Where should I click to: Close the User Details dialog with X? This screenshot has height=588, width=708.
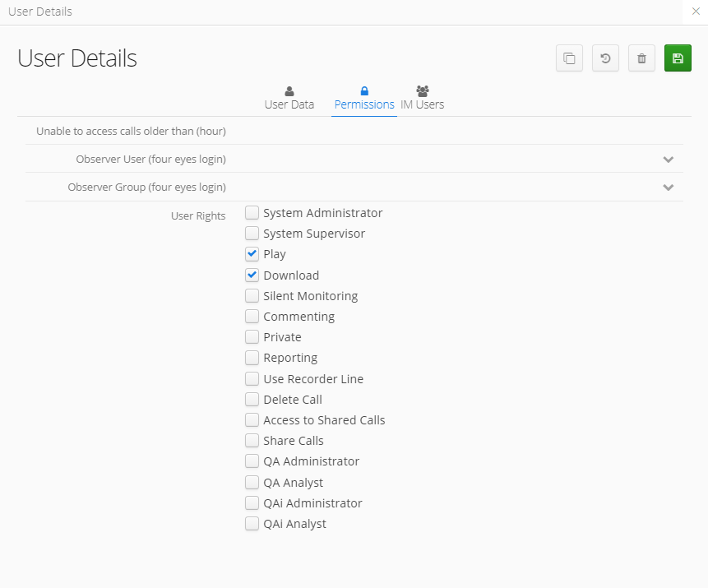click(x=696, y=12)
